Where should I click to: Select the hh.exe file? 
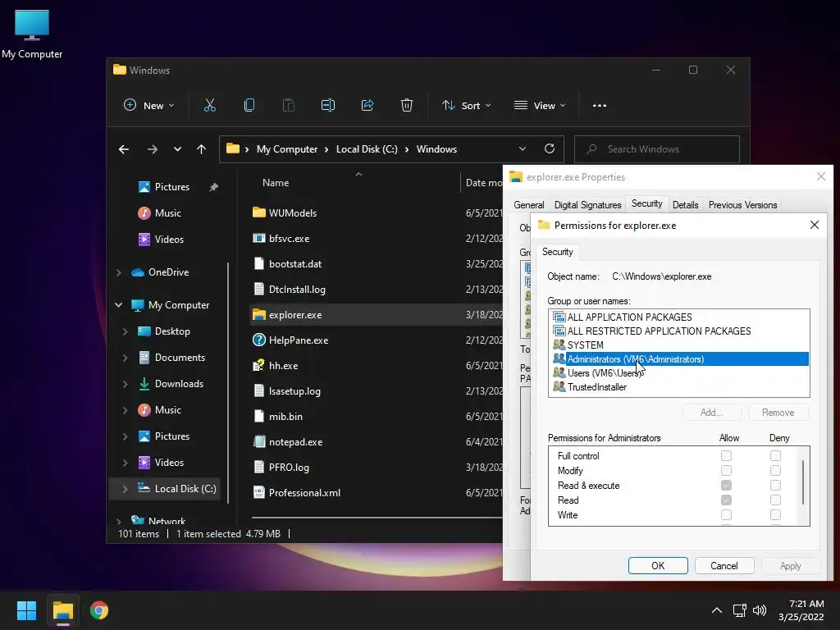coord(283,365)
